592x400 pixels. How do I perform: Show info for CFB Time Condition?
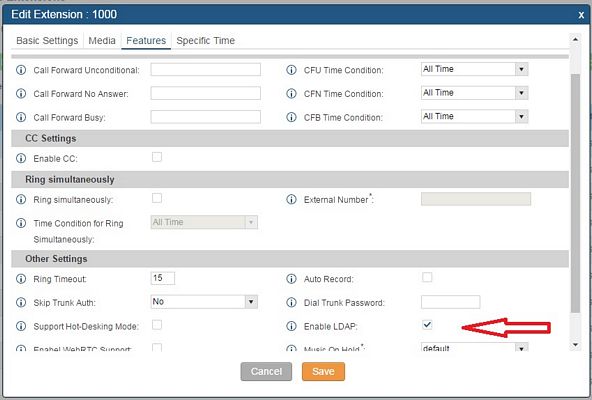pos(291,117)
